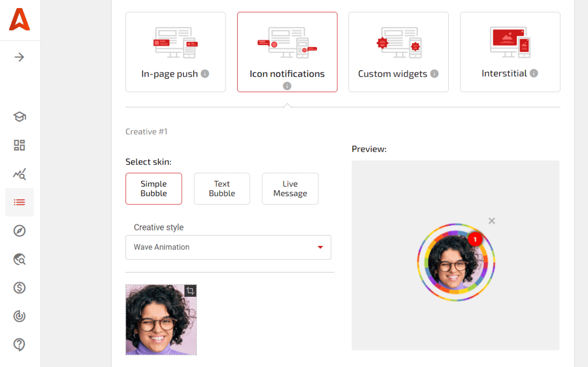Open the Creative style dropdown
This screenshot has height=367, width=588.
click(228, 247)
